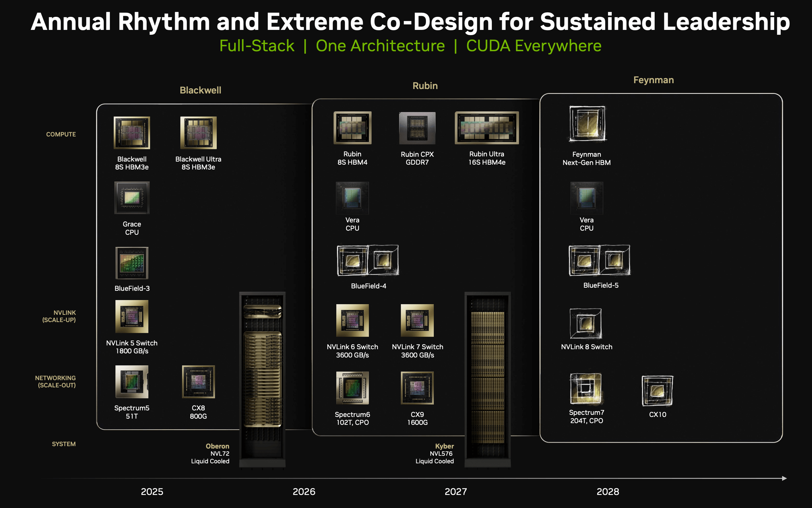Click the Rubin Ultra 16S HBM4e chip
812x508 pixels.
(487, 128)
